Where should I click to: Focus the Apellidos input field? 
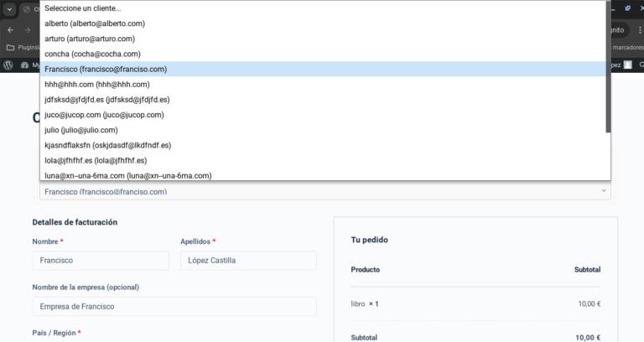pyautogui.click(x=248, y=261)
